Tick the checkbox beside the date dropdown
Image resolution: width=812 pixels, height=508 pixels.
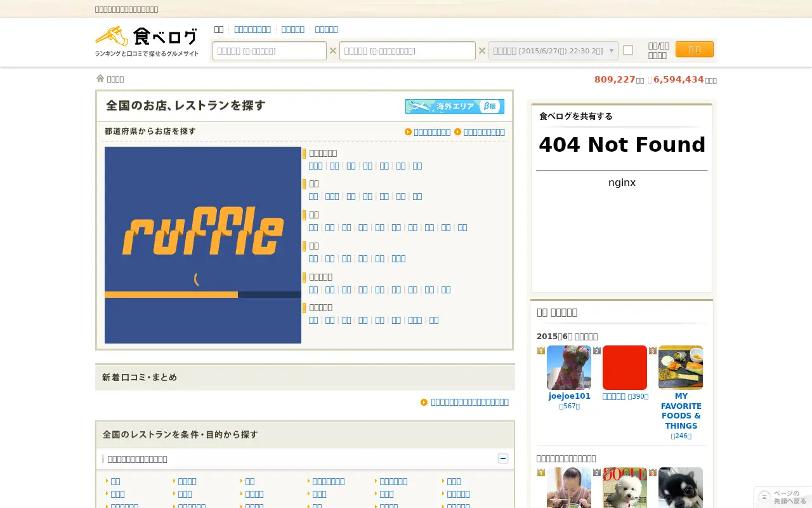(628, 50)
